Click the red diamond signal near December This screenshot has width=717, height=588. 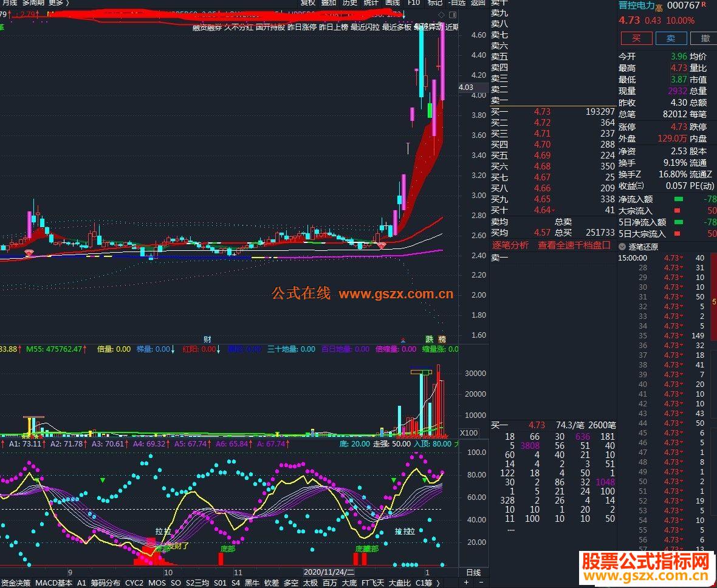(382, 245)
